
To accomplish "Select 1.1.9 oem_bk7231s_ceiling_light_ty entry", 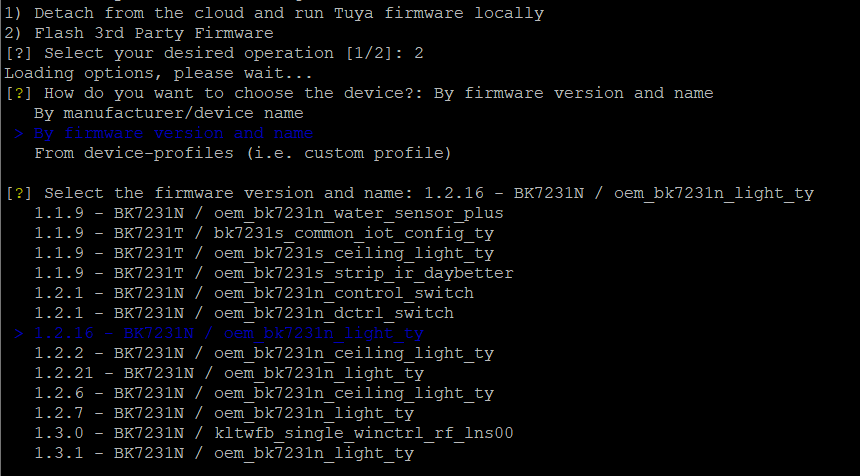I will [264, 253].
